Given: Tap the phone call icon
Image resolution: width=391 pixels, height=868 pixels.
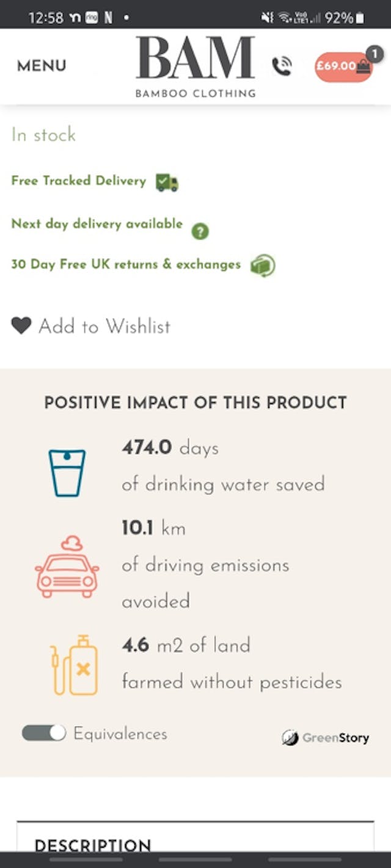Looking at the screenshot, I should (x=282, y=66).
